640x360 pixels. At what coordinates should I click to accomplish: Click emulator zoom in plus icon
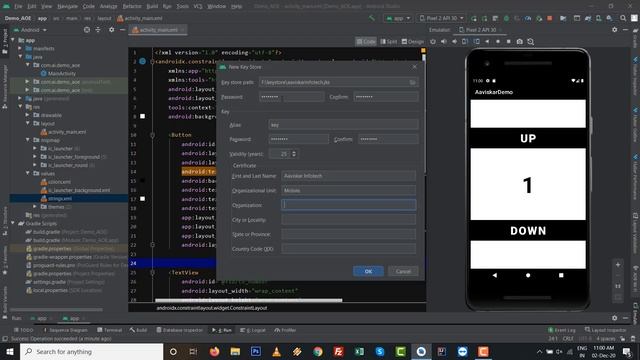point(618,265)
